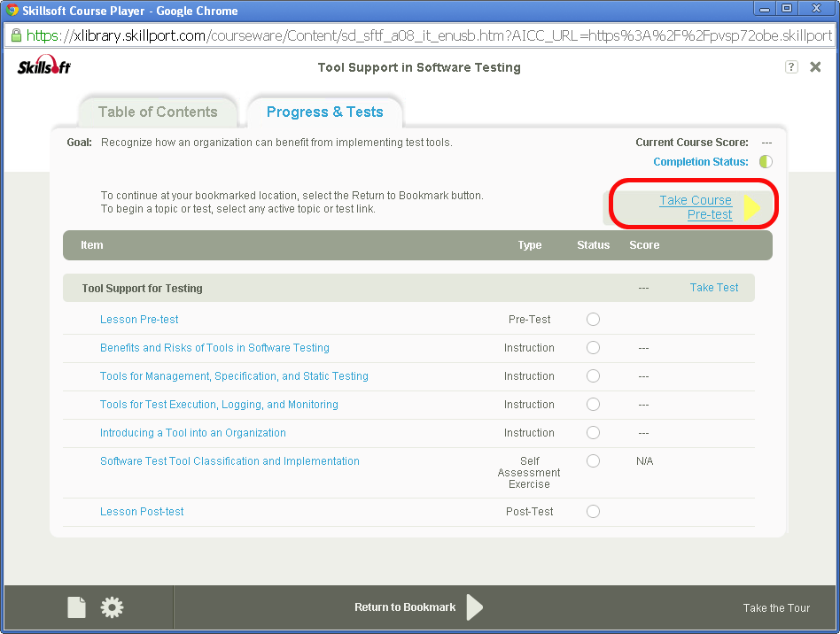Open settings gear icon in footer

click(x=113, y=607)
